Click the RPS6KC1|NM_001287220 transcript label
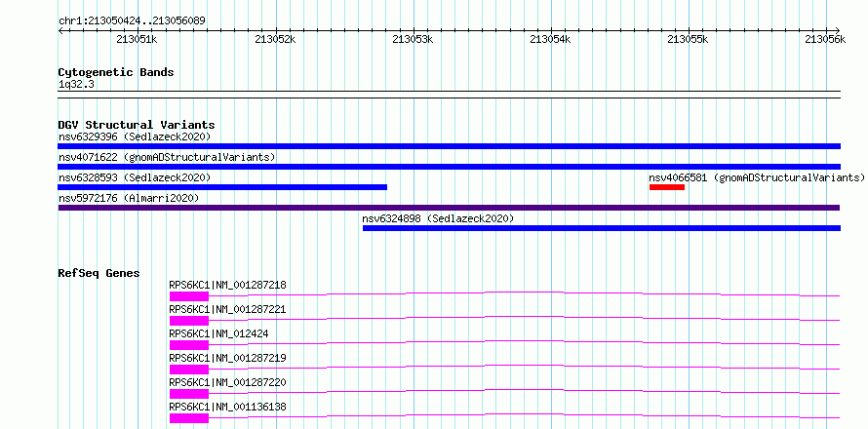Screen dimensions: 868x429 point(227,382)
